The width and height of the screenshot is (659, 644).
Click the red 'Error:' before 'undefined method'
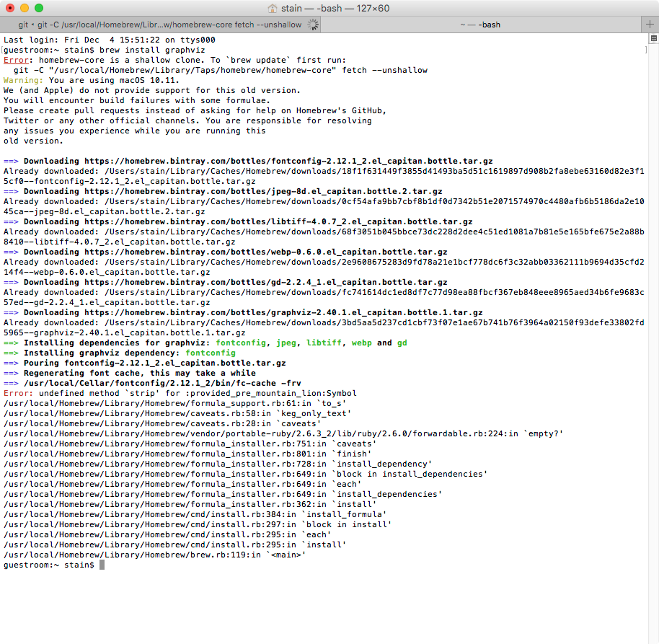tap(19, 393)
